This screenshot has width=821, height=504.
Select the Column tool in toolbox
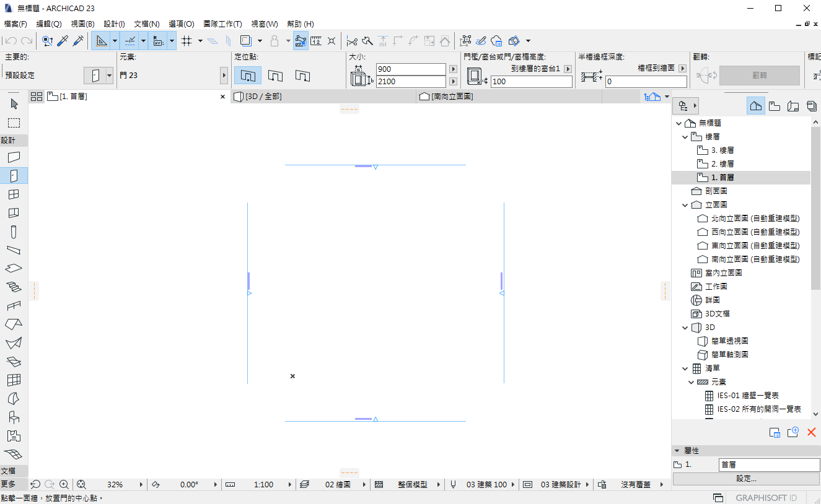point(14,232)
